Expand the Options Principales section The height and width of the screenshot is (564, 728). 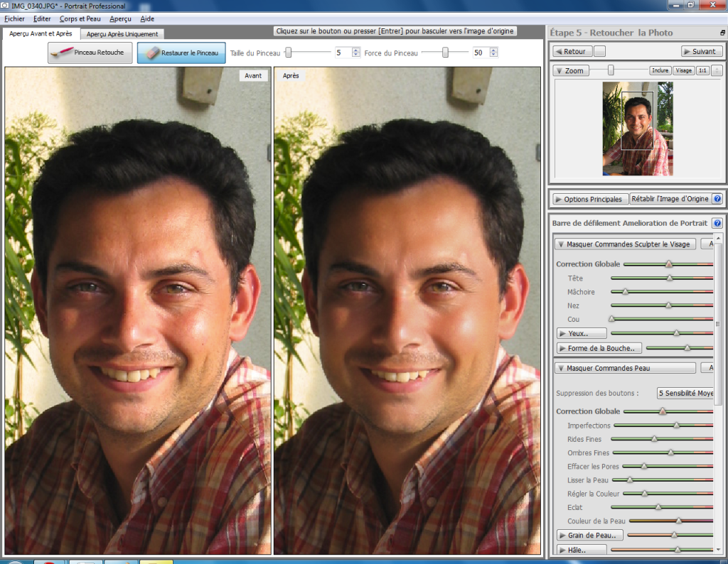(590, 199)
